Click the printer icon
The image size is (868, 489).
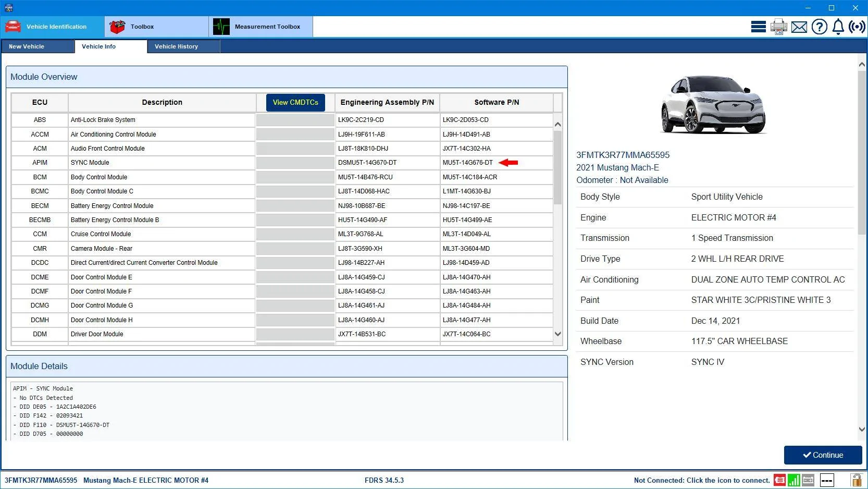tap(779, 27)
